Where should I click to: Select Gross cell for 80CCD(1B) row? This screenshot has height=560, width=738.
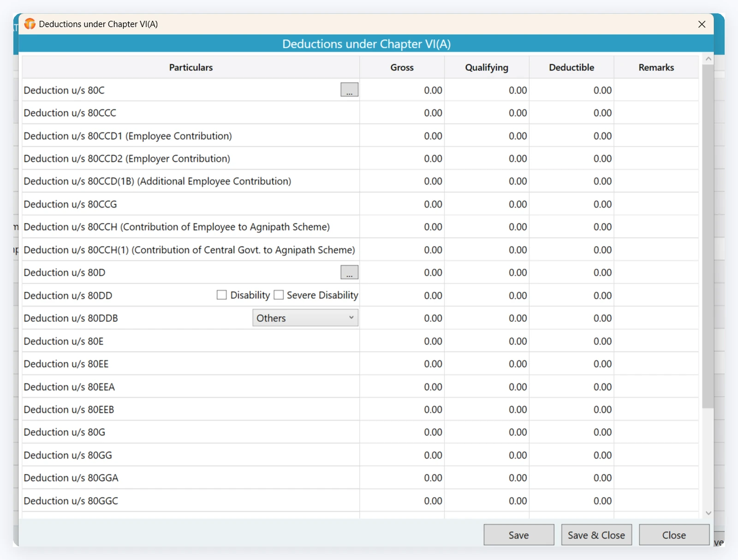coord(402,181)
